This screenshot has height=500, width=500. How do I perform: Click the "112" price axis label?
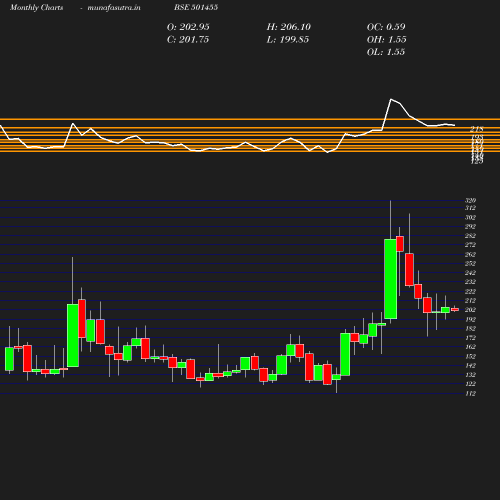[x=470, y=393]
